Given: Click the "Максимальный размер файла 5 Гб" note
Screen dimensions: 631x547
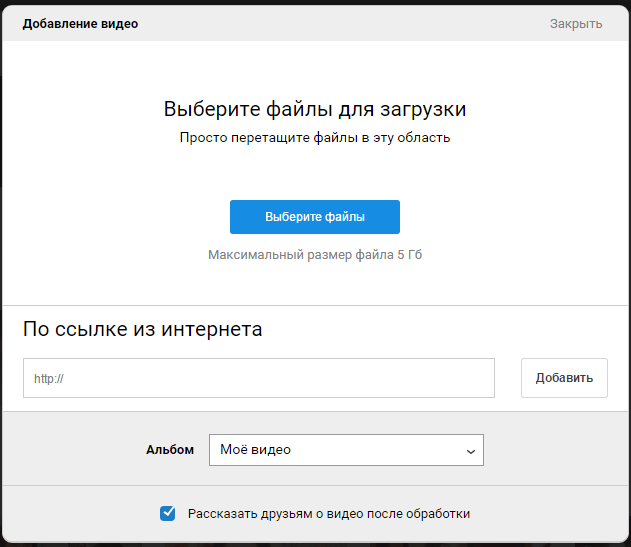Looking at the screenshot, I should click(315, 255).
